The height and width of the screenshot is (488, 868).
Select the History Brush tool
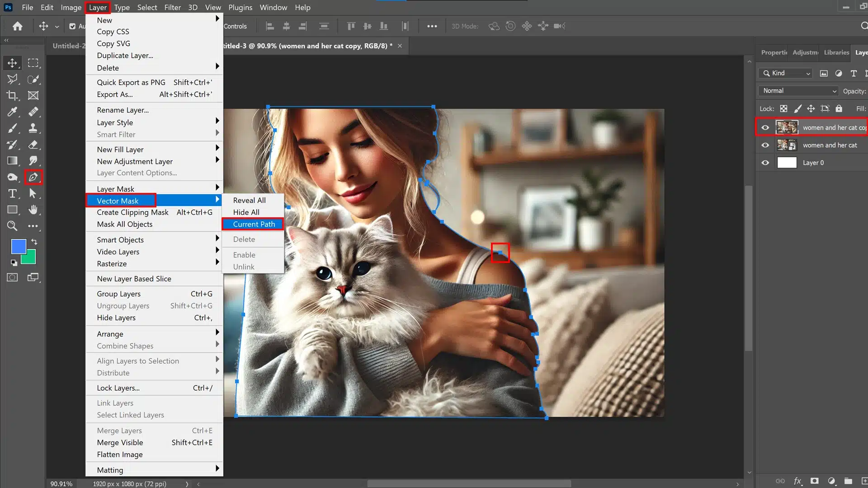pyautogui.click(x=12, y=145)
